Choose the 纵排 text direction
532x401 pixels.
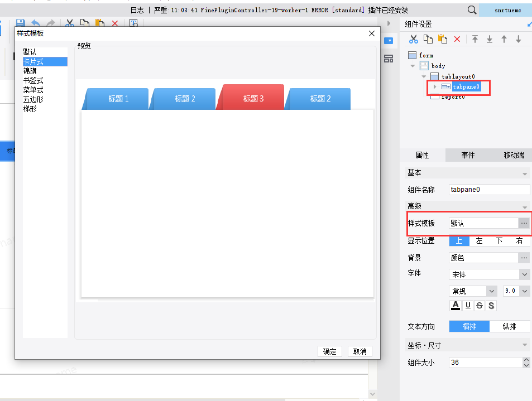point(509,326)
